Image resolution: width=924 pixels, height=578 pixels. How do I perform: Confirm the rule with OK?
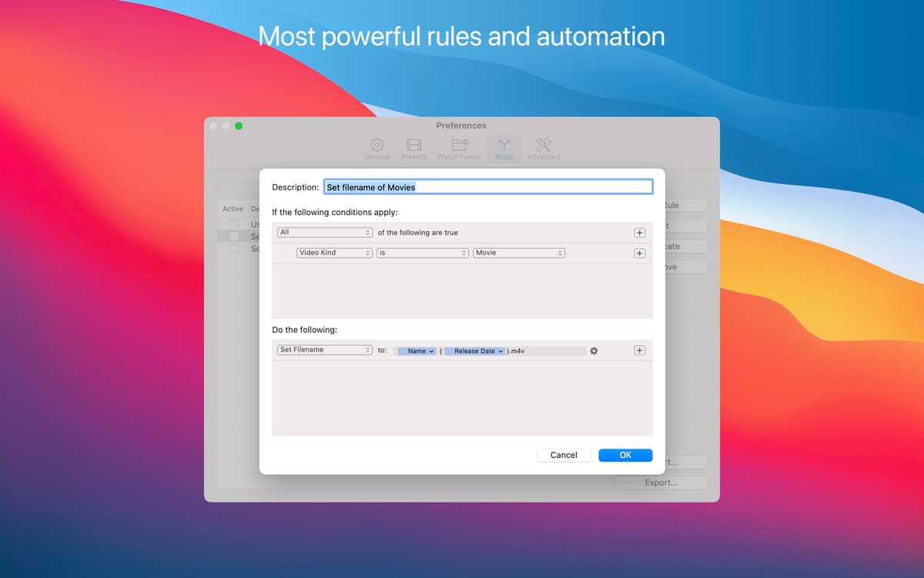coord(624,455)
